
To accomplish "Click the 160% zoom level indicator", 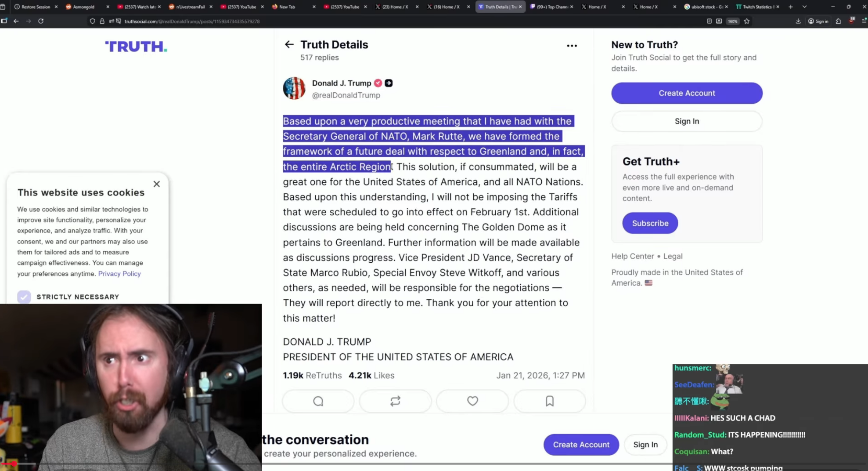I will point(732,21).
